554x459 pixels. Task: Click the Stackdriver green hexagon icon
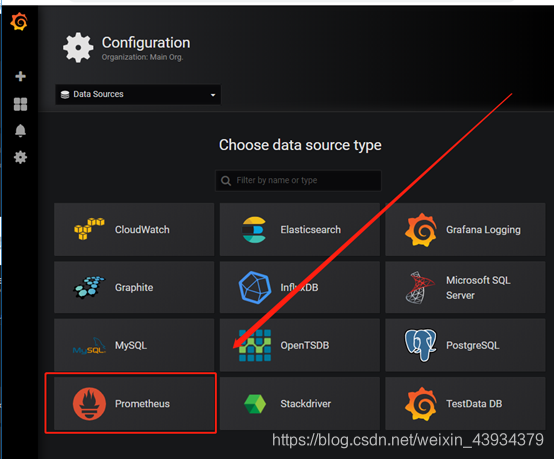tap(255, 404)
